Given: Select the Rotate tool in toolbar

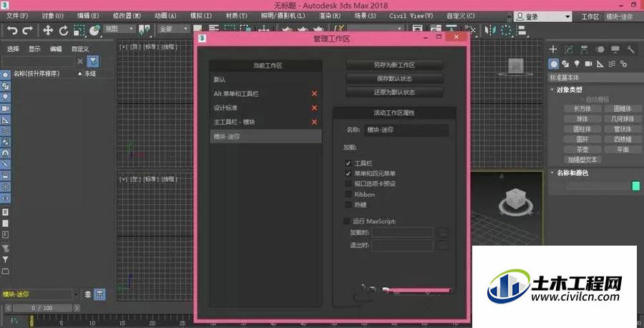Looking at the screenshot, I should (x=63, y=30).
